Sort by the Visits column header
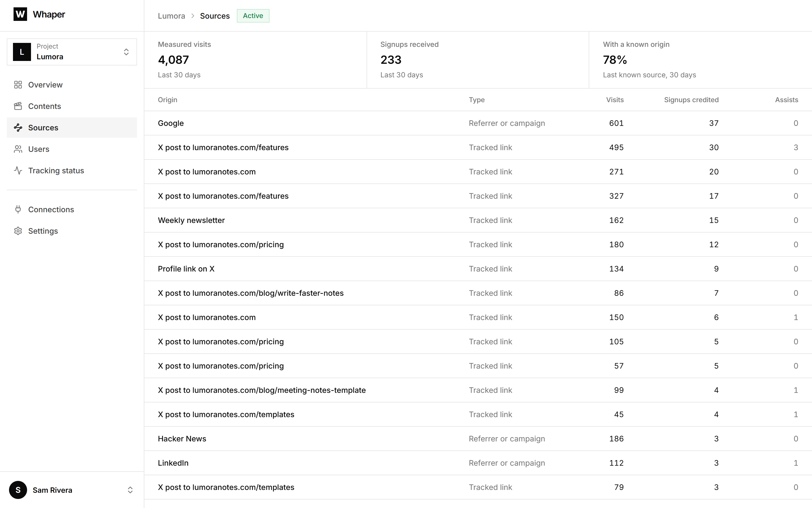Image resolution: width=812 pixels, height=508 pixels. (x=615, y=100)
